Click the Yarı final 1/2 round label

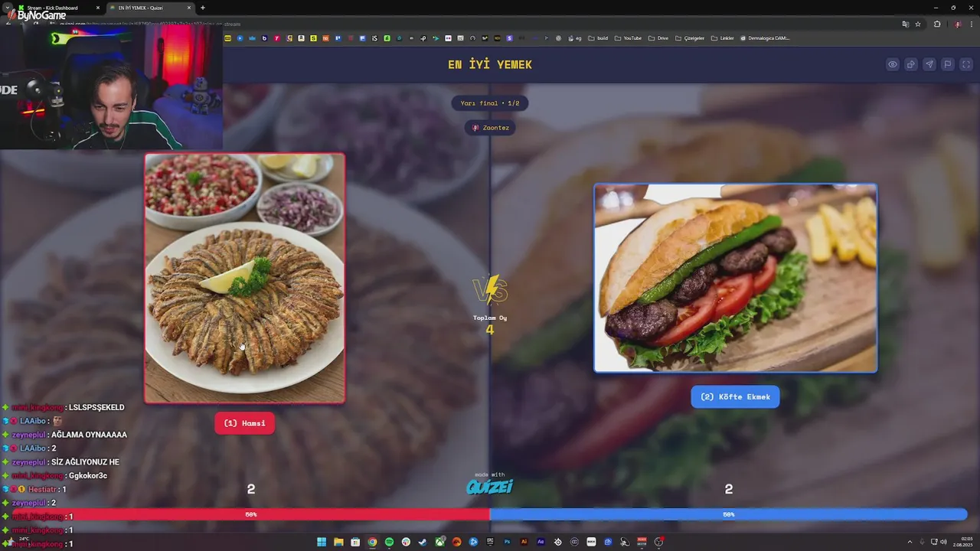coord(490,103)
